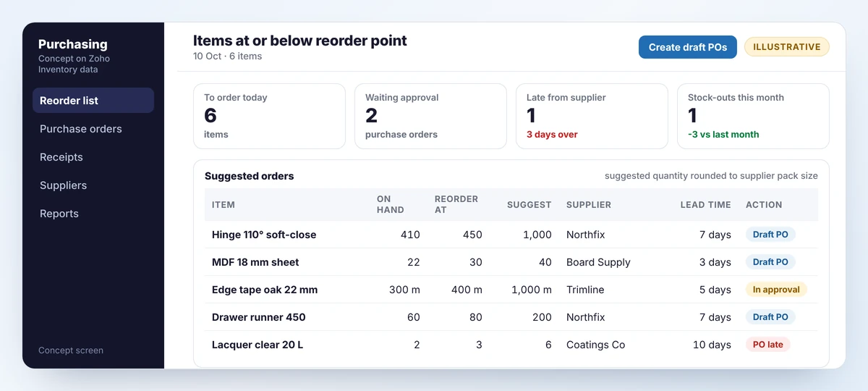Select the Drawer runner 450 item name

(x=259, y=317)
